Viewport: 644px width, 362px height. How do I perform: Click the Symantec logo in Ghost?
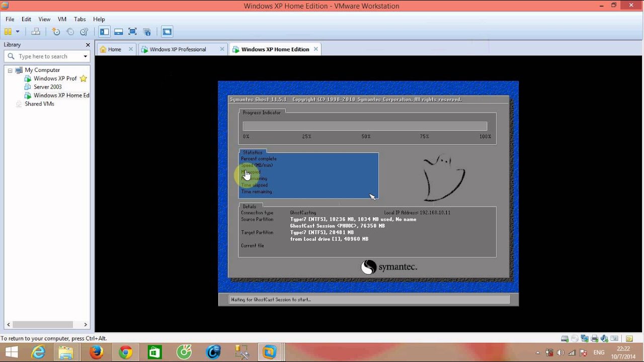pos(389,267)
